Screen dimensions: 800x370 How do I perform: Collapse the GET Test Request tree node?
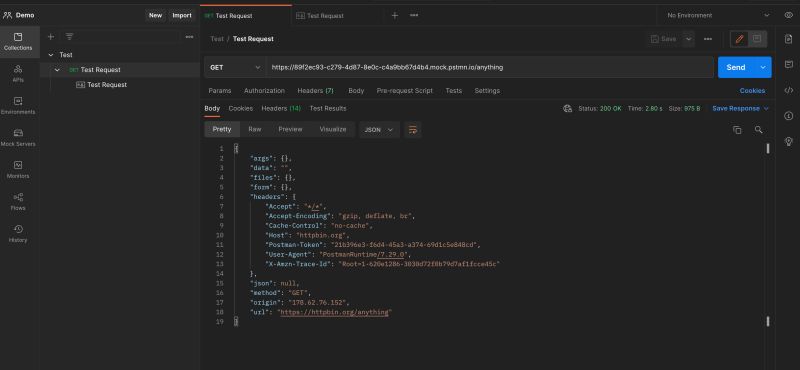(x=57, y=70)
